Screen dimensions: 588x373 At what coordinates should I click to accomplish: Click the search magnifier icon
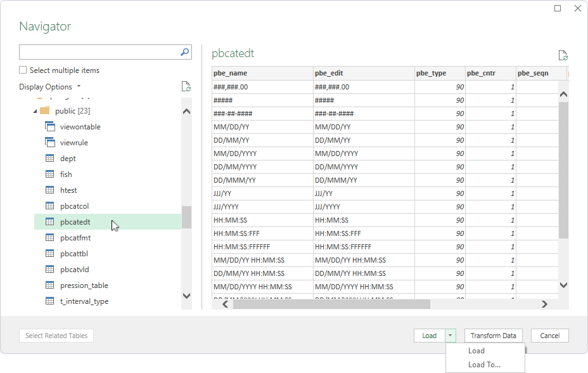click(183, 52)
